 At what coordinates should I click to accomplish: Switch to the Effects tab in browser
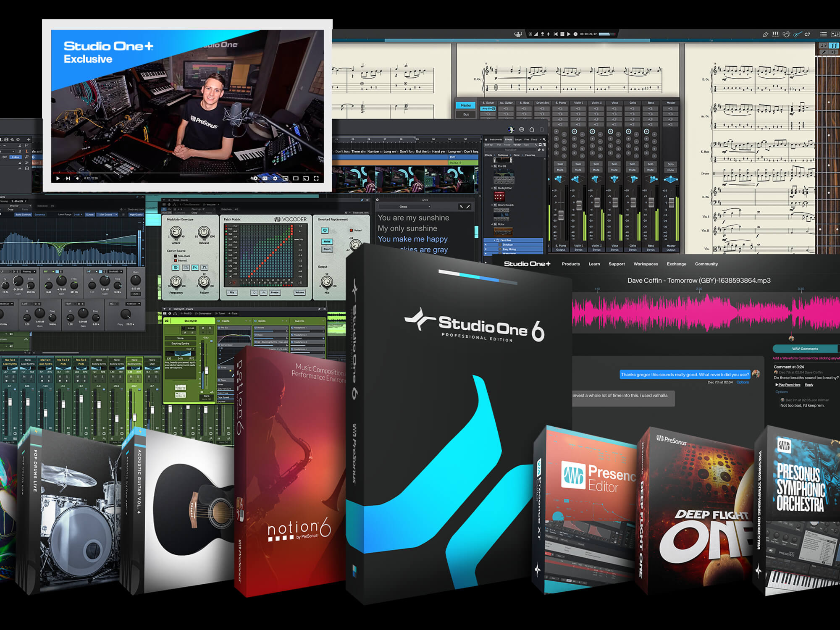508,139
